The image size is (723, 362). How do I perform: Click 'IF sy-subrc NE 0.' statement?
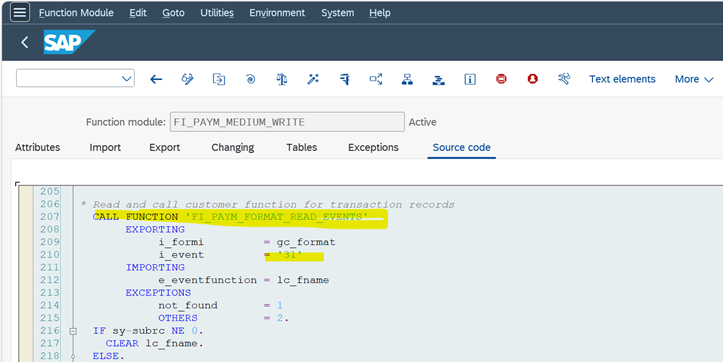[x=148, y=331]
